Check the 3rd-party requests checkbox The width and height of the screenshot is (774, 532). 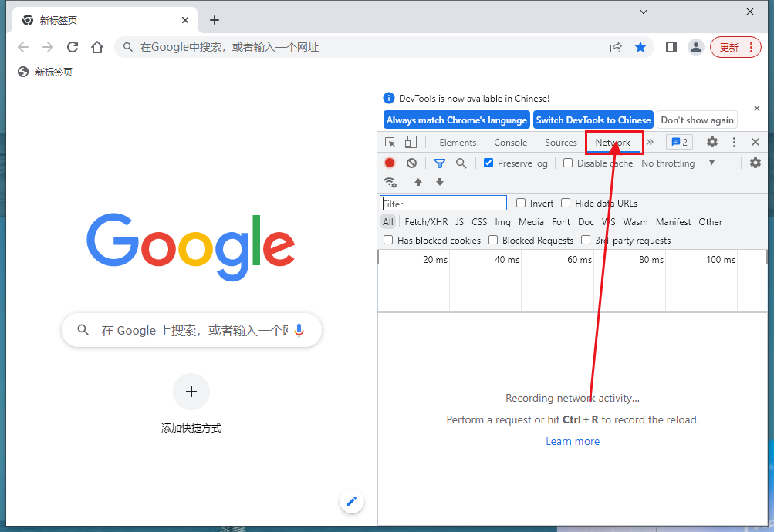pyautogui.click(x=586, y=240)
